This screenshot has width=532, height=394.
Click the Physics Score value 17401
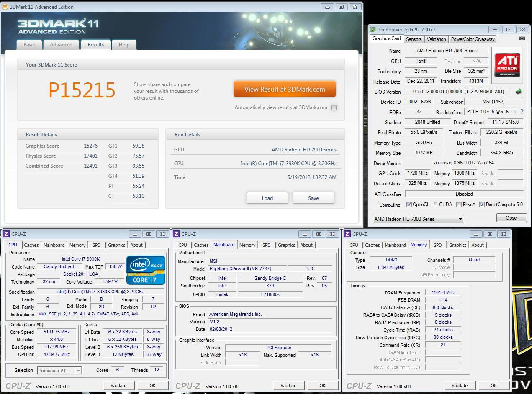[x=90, y=156]
